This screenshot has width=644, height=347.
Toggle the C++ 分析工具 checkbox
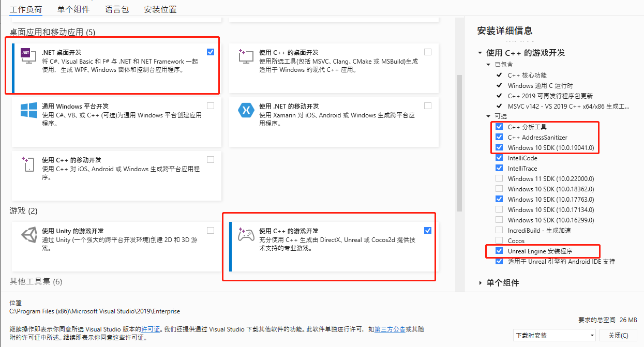(499, 127)
